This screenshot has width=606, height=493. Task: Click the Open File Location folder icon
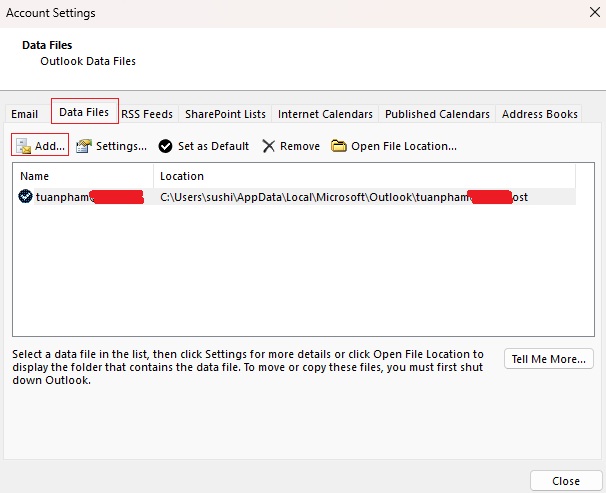[339, 146]
